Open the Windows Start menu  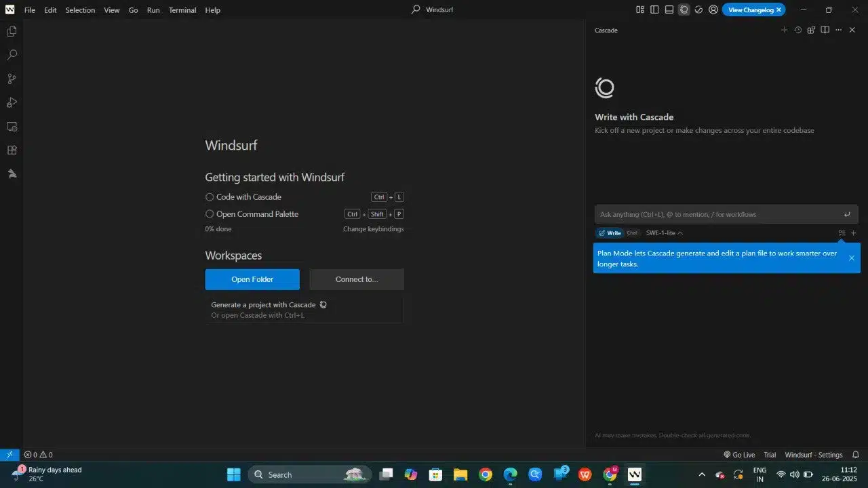point(233,474)
